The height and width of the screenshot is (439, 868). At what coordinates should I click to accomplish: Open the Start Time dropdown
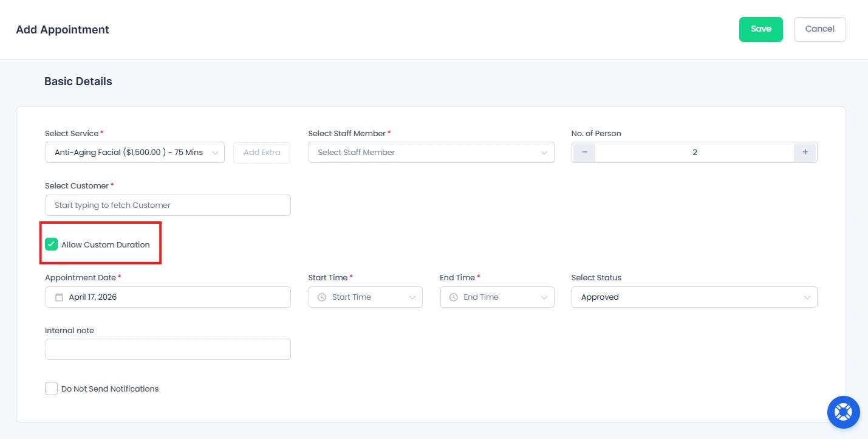(x=366, y=297)
